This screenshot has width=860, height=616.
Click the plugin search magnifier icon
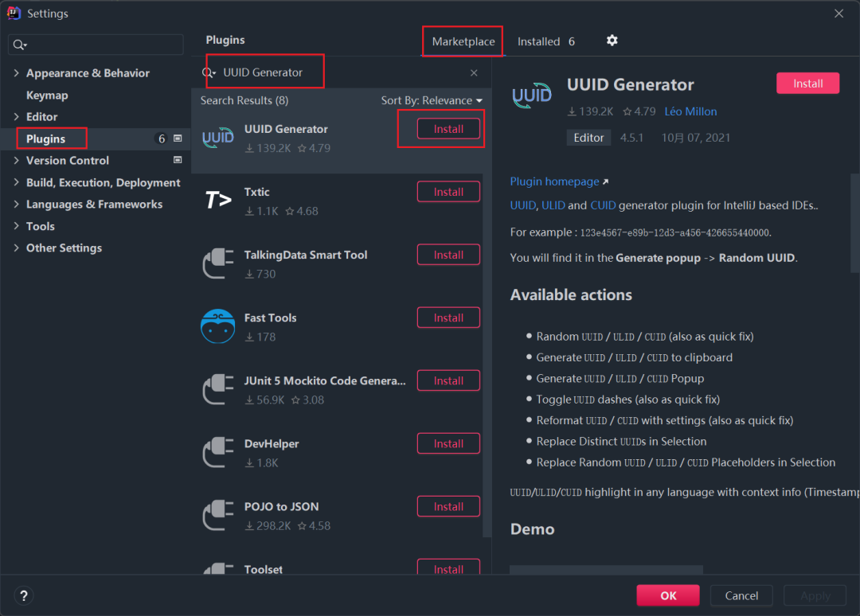(x=209, y=73)
